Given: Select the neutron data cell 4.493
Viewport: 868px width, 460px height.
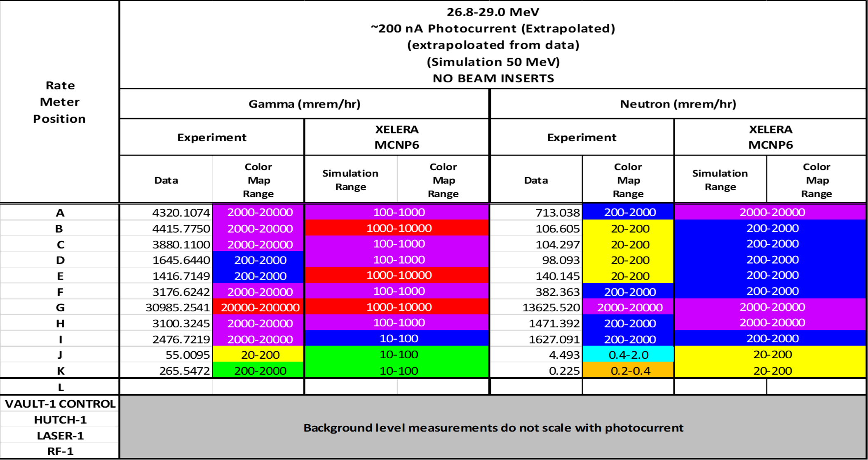Looking at the screenshot, I should point(536,355).
